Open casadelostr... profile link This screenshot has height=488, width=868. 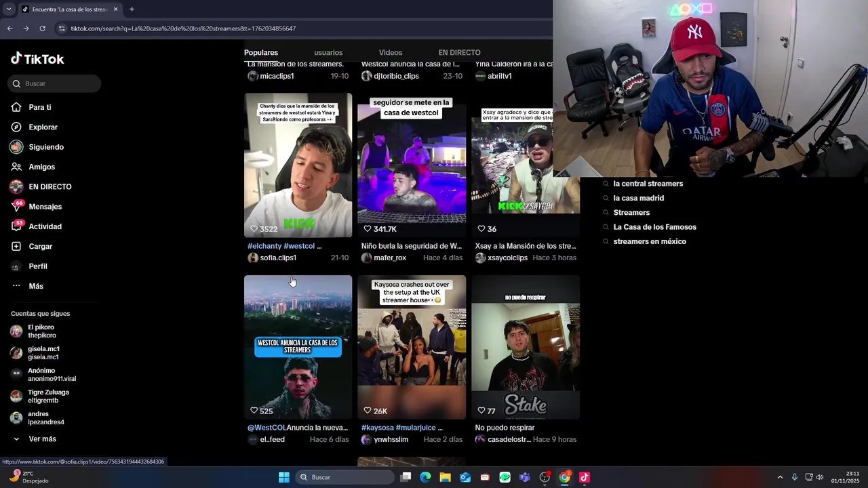click(509, 439)
